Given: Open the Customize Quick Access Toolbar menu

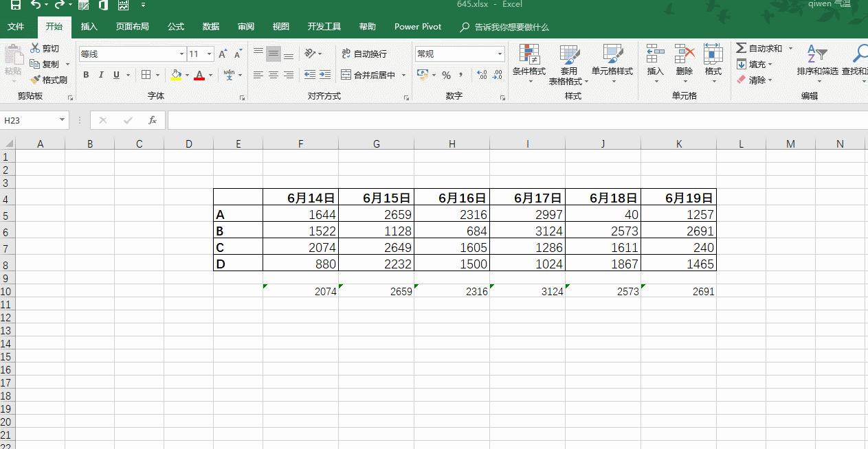Looking at the screenshot, I should (x=143, y=5).
